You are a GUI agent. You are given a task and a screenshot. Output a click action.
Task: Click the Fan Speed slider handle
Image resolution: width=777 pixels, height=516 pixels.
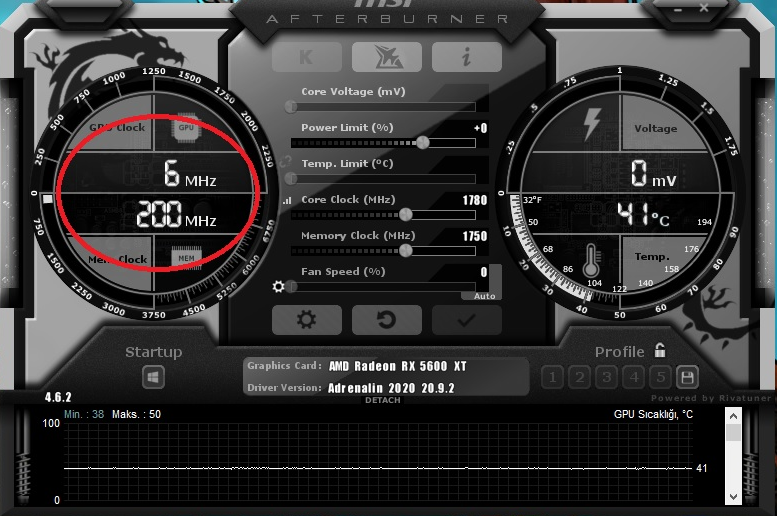(x=291, y=287)
